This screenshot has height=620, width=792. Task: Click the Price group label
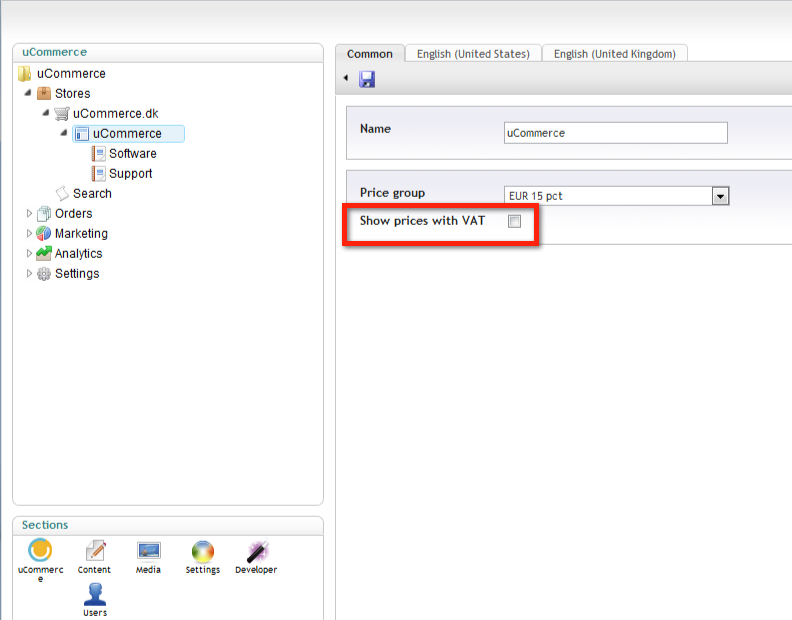(392, 193)
